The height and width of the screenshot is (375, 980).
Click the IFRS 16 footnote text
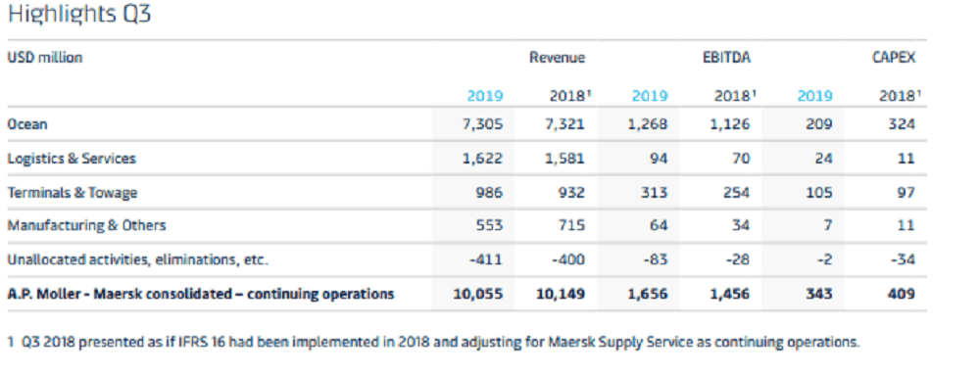(433, 343)
